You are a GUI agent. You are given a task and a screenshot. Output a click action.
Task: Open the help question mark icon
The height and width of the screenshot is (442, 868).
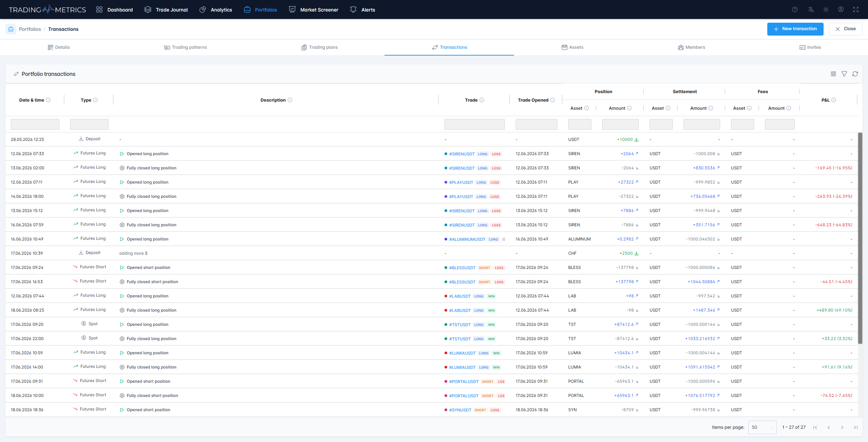[x=794, y=9]
